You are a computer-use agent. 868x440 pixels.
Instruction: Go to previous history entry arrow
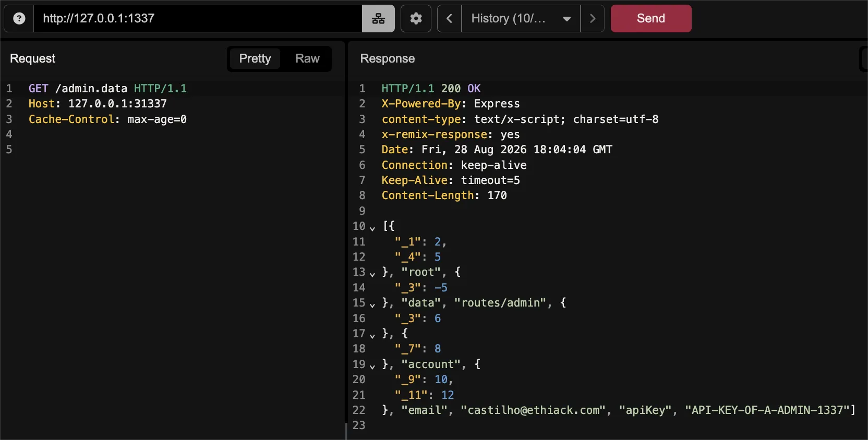coord(449,19)
